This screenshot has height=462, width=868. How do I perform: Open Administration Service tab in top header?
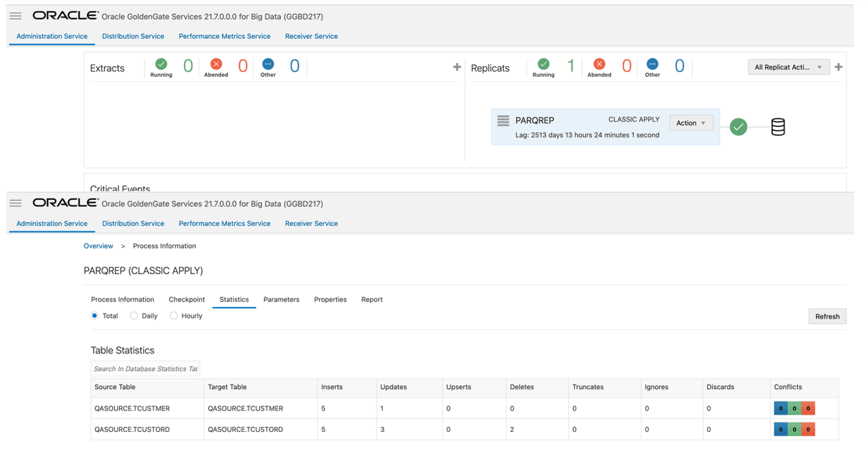point(52,36)
